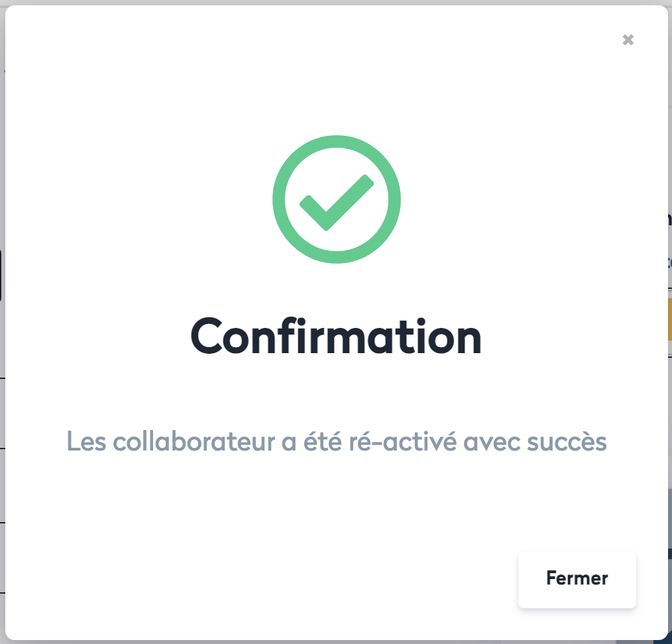Image resolution: width=672 pixels, height=644 pixels.
Task: Click the Fermer button
Action: [x=577, y=578]
